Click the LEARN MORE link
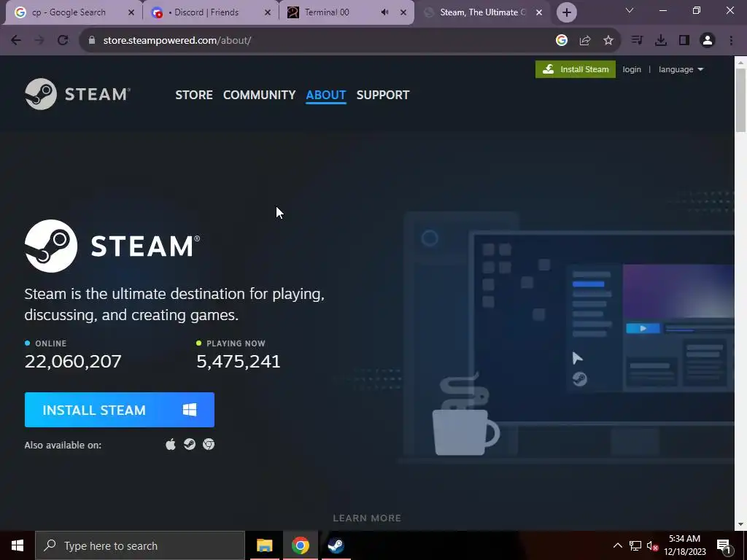This screenshot has height=560, width=747. (367, 518)
